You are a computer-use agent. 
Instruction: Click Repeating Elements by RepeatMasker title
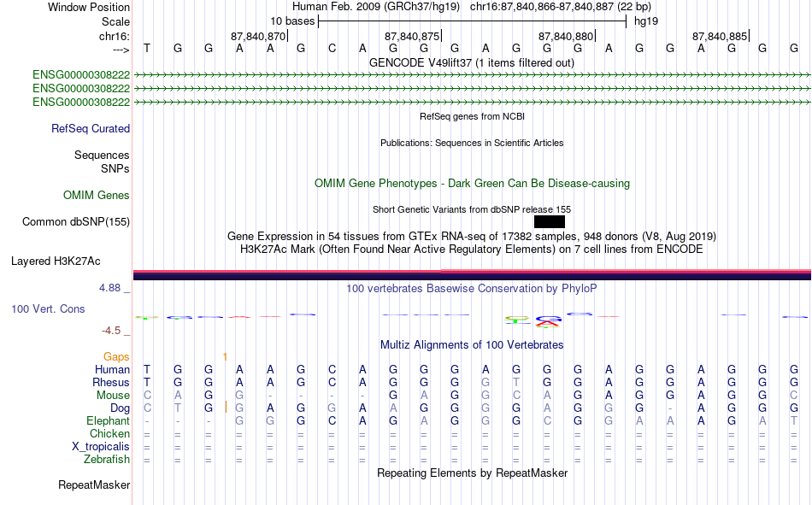472,473
